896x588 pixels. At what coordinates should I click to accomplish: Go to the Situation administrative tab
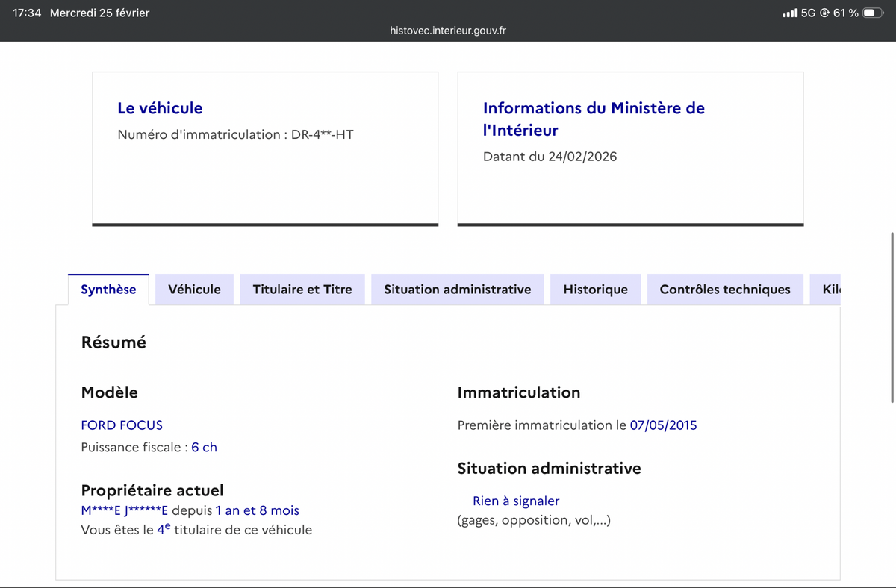pyautogui.click(x=457, y=290)
